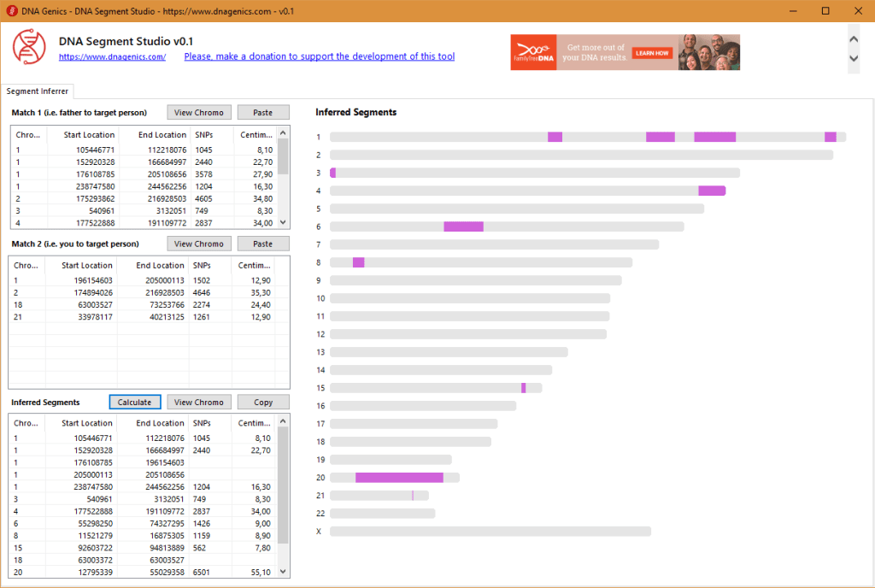
Task: Click the FamilyTreeDNA banner ad
Action: [625, 52]
